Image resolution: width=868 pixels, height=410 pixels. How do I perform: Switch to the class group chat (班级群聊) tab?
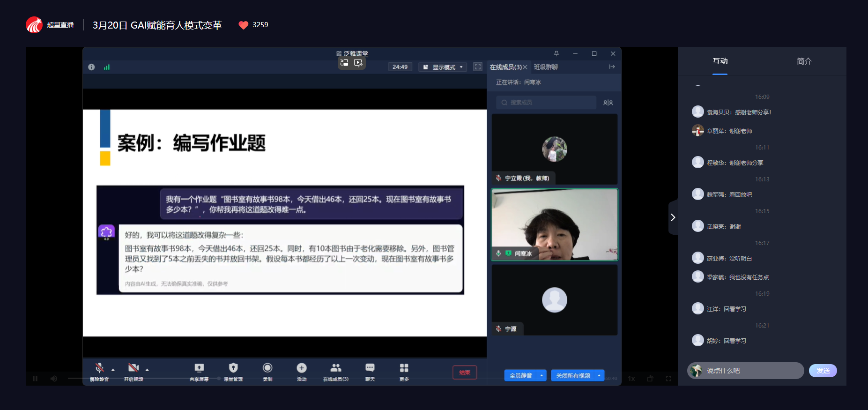click(546, 67)
